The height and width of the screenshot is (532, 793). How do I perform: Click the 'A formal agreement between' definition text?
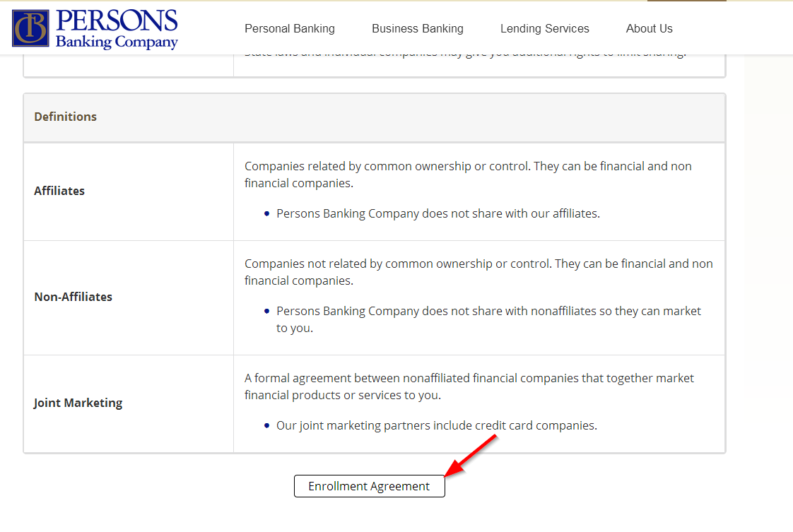pyautogui.click(x=469, y=386)
